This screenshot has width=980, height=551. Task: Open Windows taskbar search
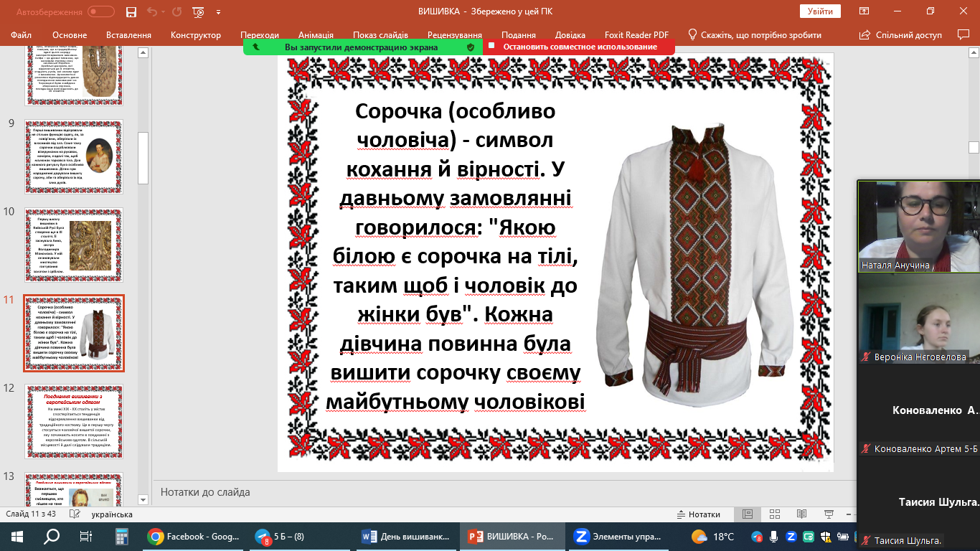click(52, 537)
